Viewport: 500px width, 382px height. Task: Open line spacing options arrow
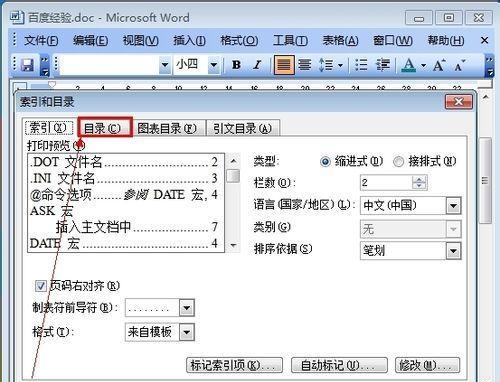[x=340, y=65]
